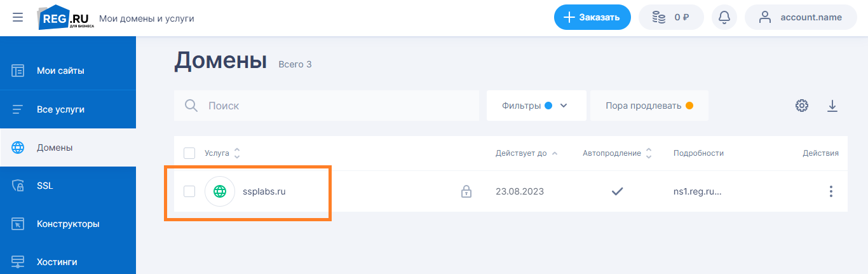Sort by the Услуга column arrows
The height and width of the screenshot is (274, 868).
point(237,153)
